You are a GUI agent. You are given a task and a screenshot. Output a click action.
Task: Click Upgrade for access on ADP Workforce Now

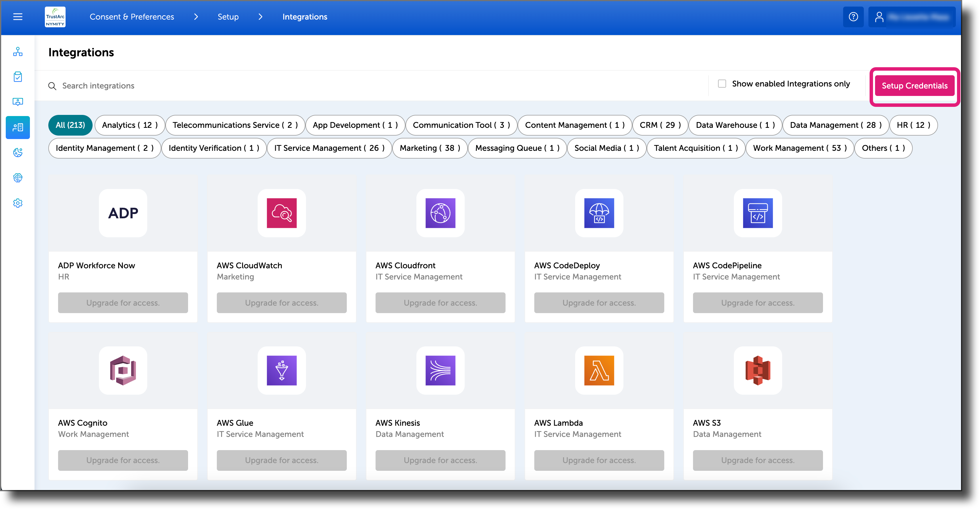coord(122,302)
